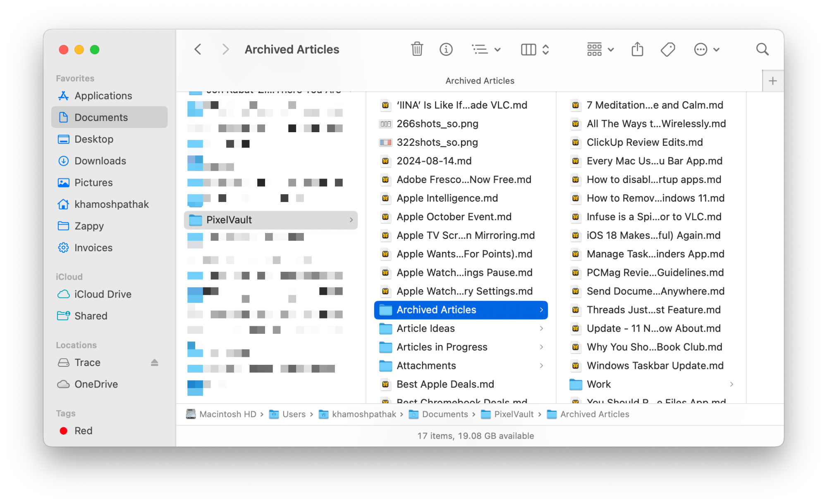This screenshot has height=504, width=827.
Task: Select the Red tag in sidebar
Action: pyautogui.click(x=109, y=430)
